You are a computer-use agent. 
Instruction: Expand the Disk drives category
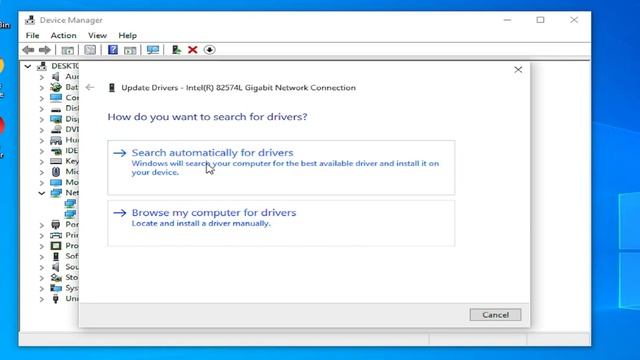tap(42, 109)
